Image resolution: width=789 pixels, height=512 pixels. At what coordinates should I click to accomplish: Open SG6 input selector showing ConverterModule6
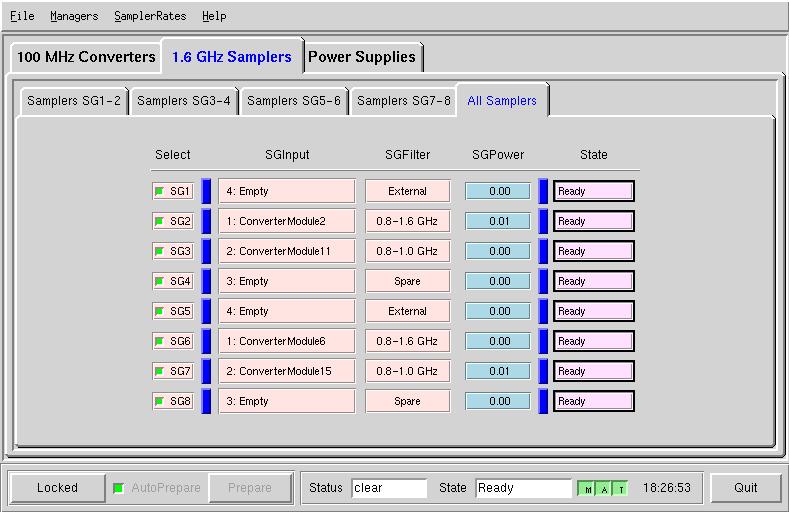click(x=287, y=341)
